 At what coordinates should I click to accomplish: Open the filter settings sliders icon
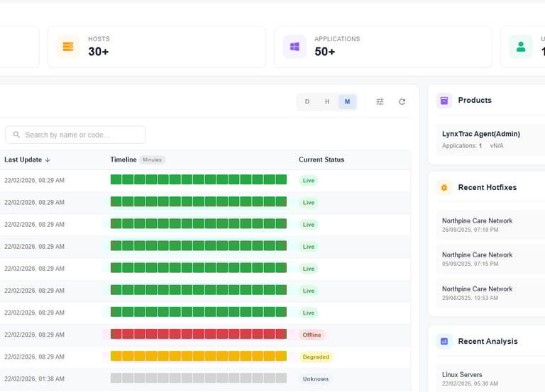(x=380, y=102)
